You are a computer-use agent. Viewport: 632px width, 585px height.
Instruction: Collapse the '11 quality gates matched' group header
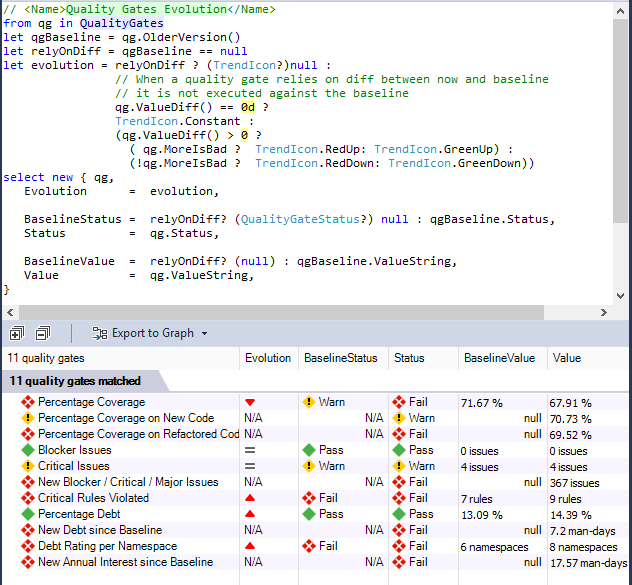(75, 380)
